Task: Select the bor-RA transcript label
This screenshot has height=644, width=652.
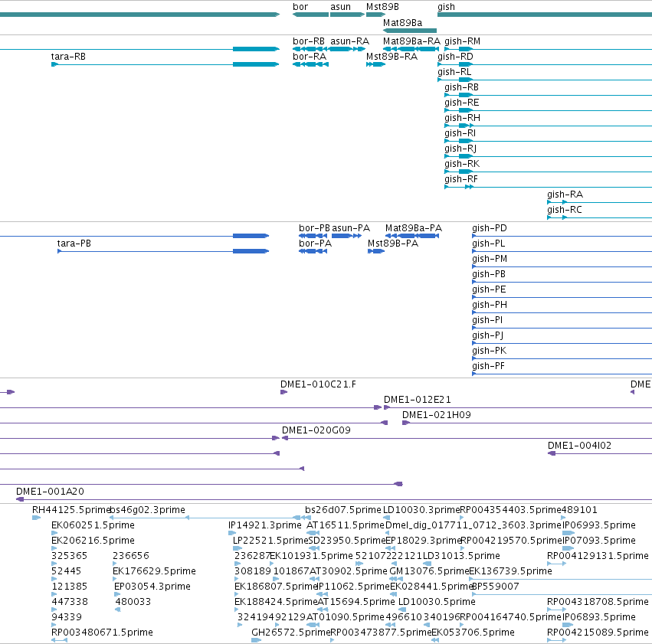Action: (310, 57)
